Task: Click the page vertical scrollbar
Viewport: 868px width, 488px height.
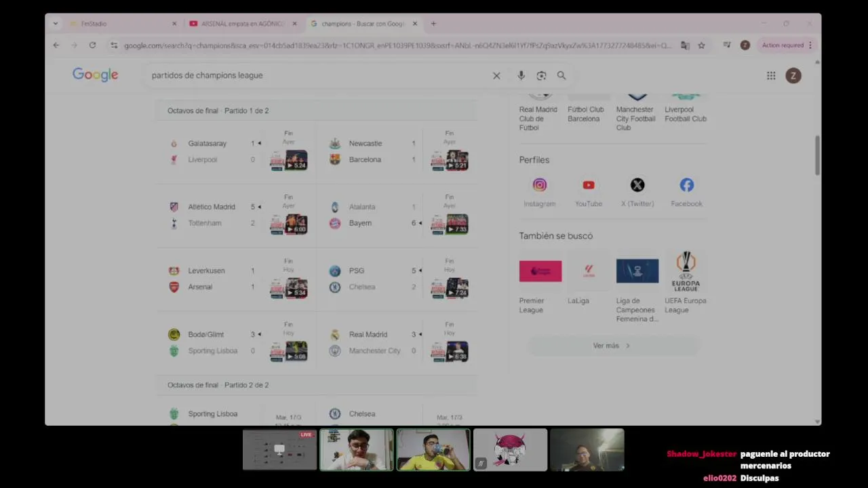Action: [817, 156]
